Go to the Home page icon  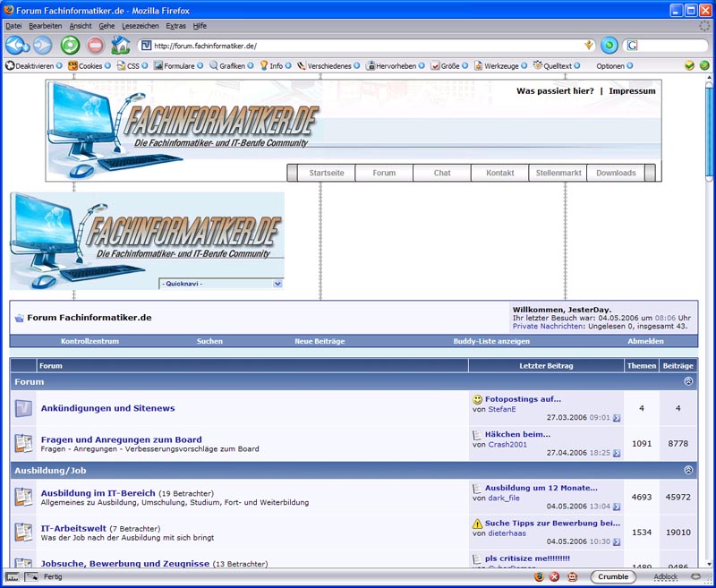(121, 45)
